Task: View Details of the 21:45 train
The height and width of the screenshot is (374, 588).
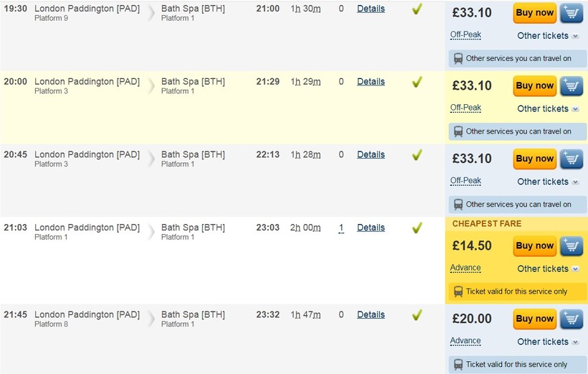Action: point(371,314)
